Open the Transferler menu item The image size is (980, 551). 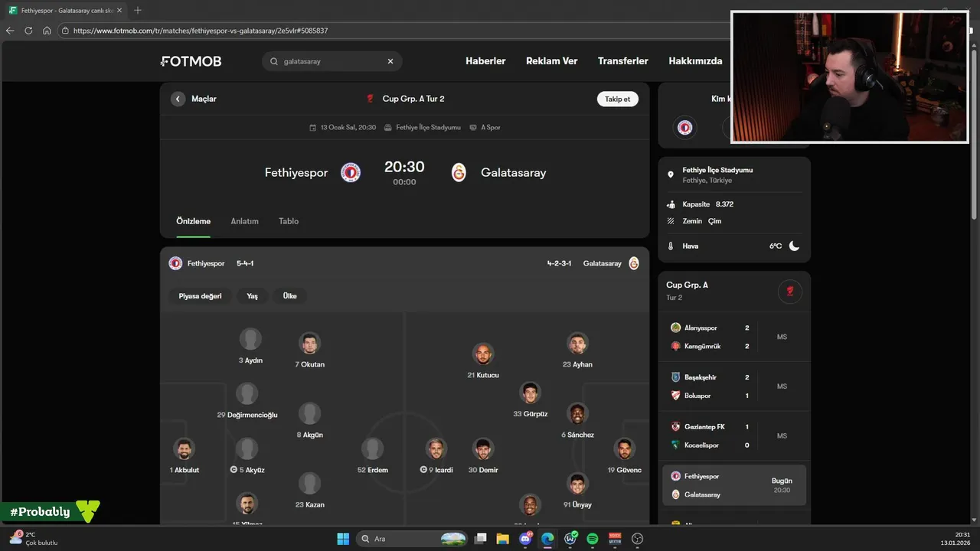click(622, 61)
